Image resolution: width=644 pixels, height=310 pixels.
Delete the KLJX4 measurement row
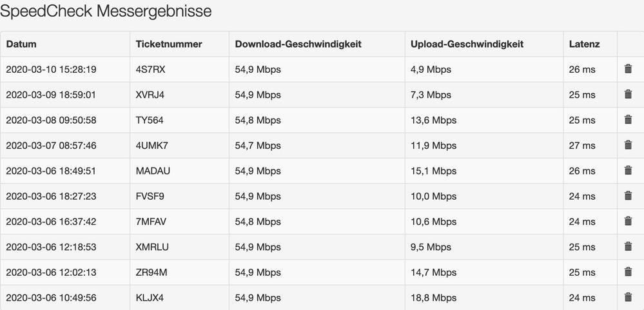pyautogui.click(x=628, y=297)
